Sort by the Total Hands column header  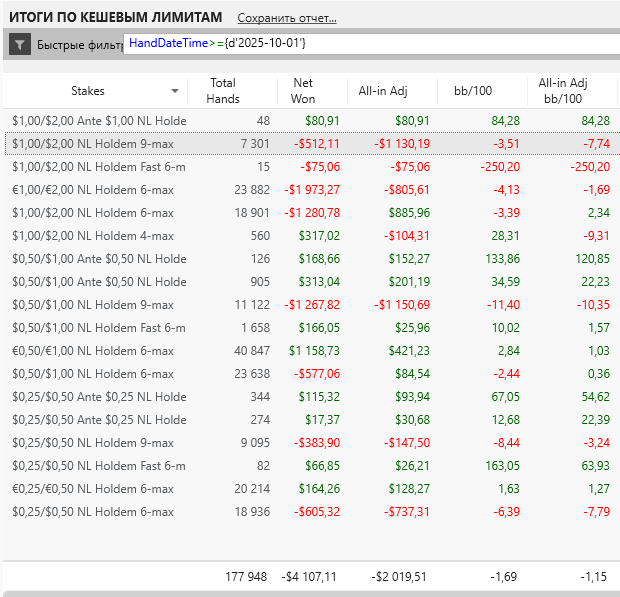[x=221, y=90]
